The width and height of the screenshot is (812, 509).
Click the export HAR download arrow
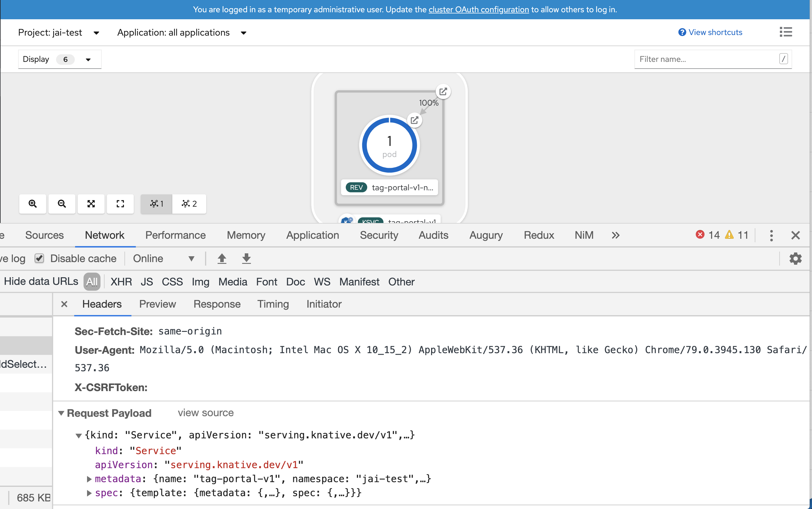point(246,259)
